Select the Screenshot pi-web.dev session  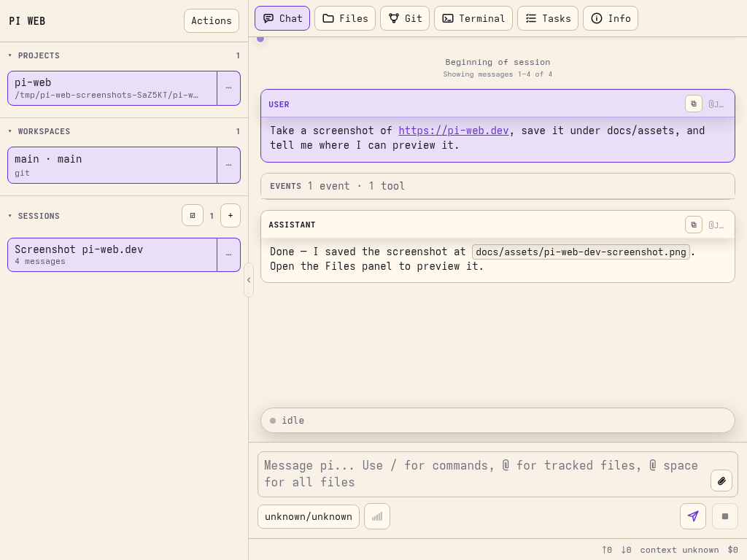tap(112, 254)
